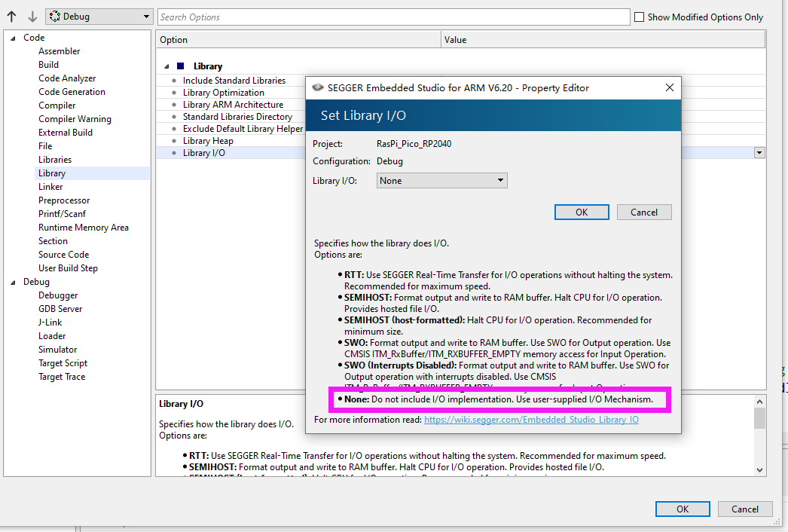Select Simulator category
Viewport: 788px width, 532px height.
pyautogui.click(x=58, y=350)
